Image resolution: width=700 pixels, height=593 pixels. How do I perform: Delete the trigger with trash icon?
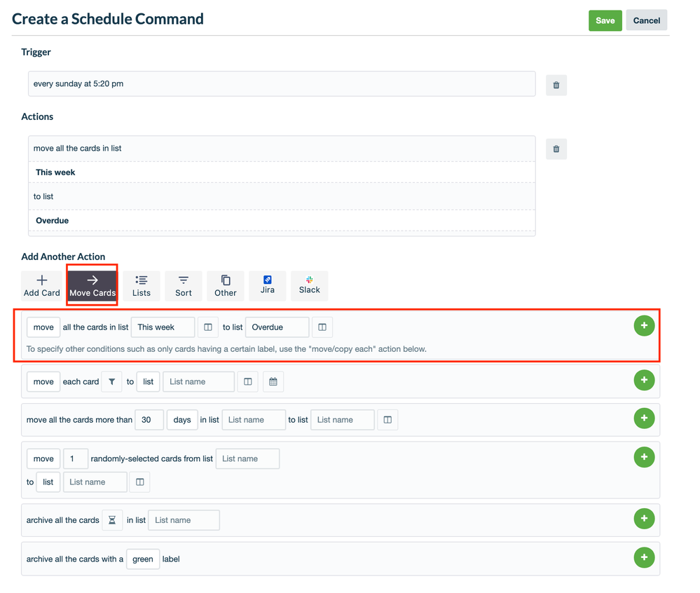point(556,85)
